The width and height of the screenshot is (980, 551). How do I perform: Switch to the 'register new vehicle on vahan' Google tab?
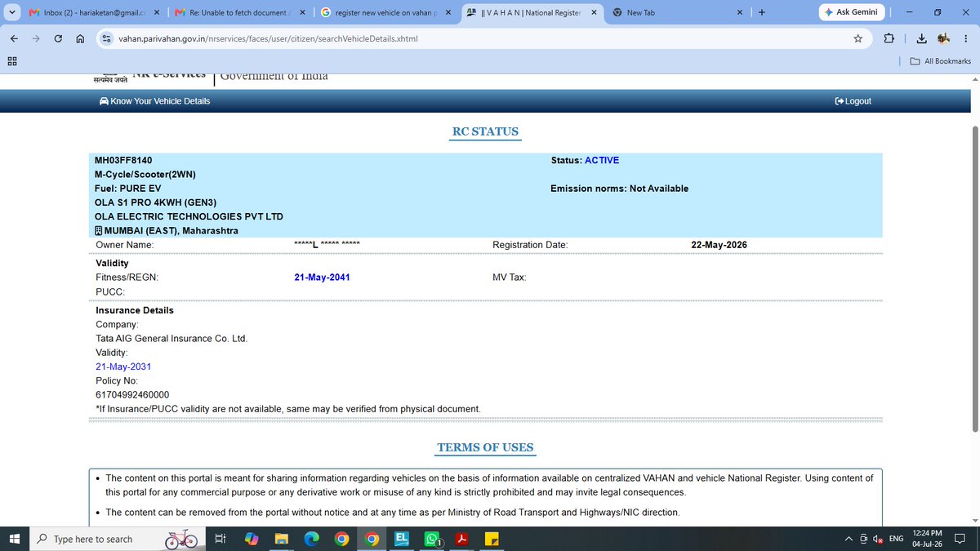[x=380, y=12]
